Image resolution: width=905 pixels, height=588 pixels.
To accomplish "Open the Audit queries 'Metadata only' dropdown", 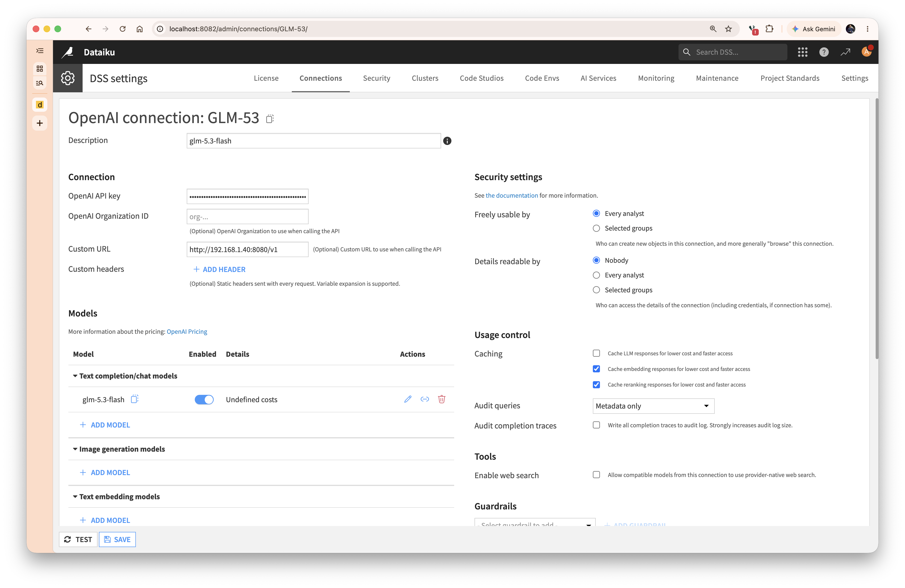I will 653,406.
